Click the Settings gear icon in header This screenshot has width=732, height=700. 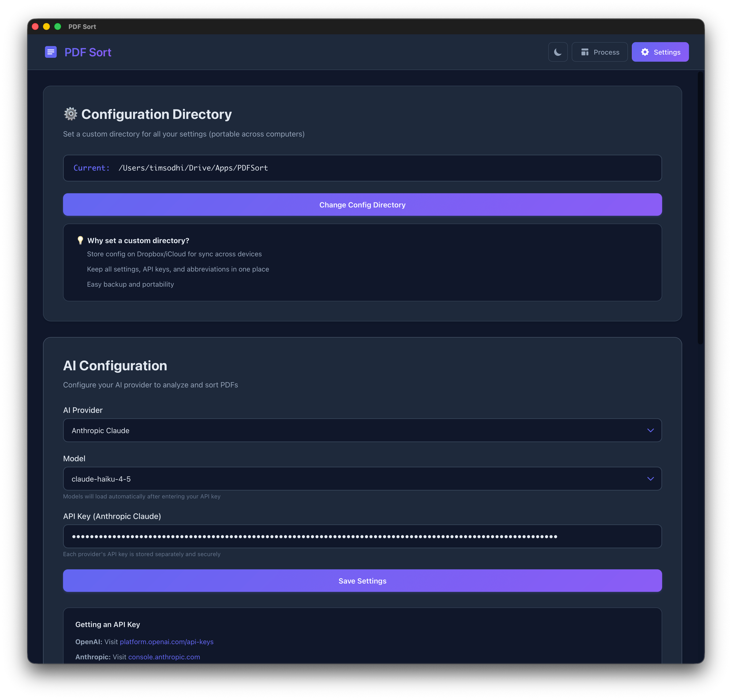(x=645, y=52)
